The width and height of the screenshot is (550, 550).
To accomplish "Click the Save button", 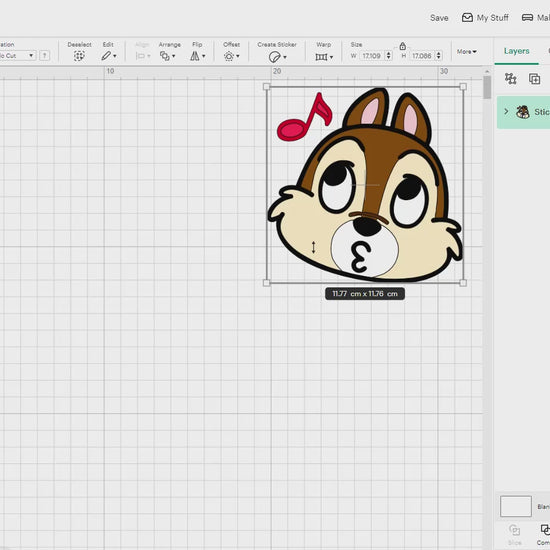I will [439, 18].
